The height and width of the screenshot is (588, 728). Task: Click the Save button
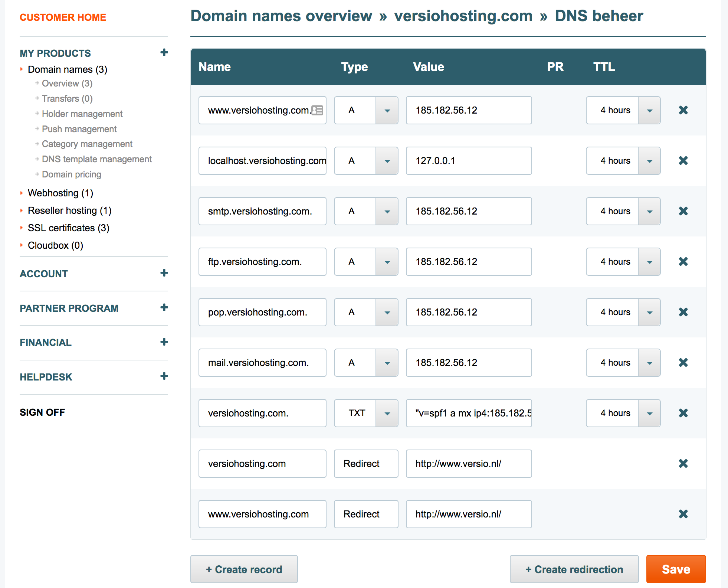pyautogui.click(x=676, y=569)
